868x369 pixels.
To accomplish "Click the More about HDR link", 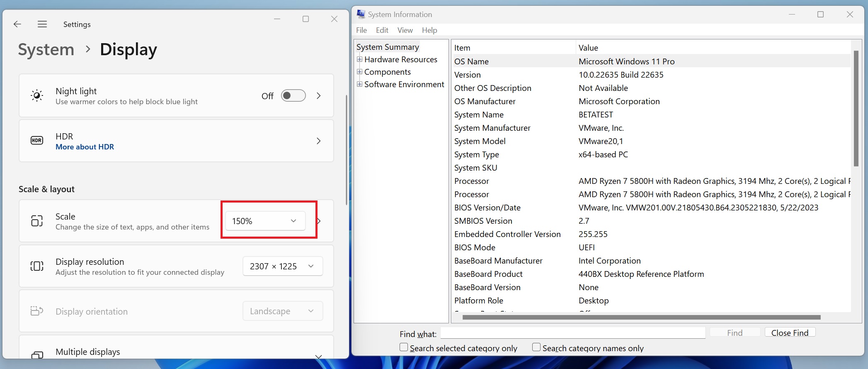I will (85, 147).
